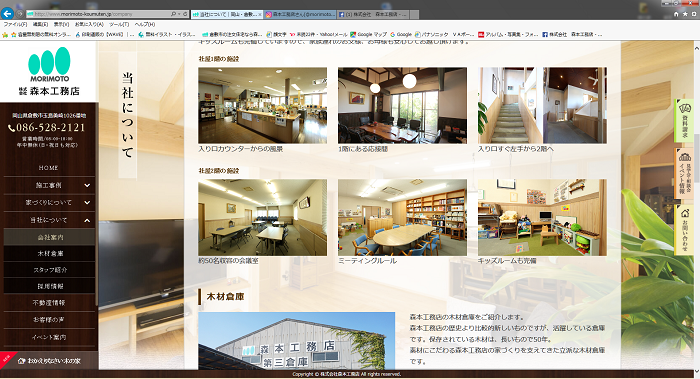This screenshot has height=379, width=700.
Task: Expand the 施工事例 submenu chevron
Action: (x=87, y=185)
